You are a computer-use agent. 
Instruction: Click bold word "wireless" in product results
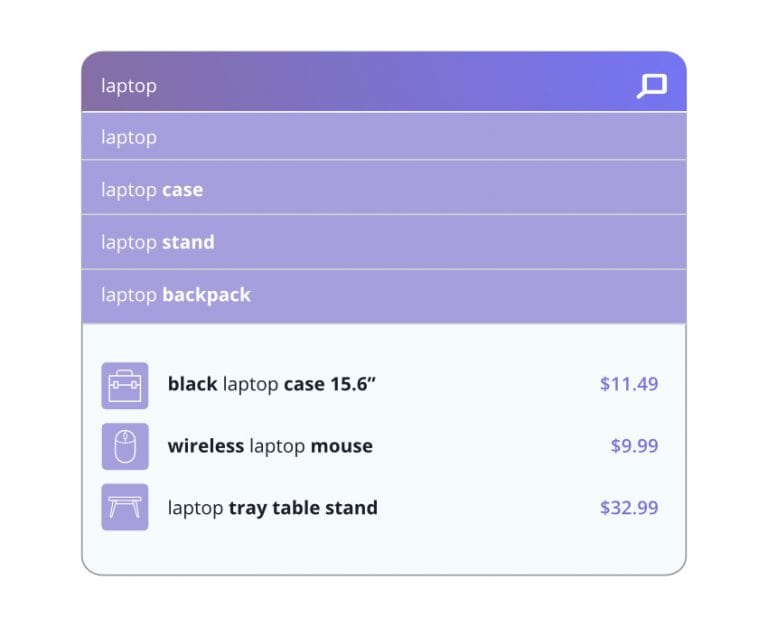206,446
